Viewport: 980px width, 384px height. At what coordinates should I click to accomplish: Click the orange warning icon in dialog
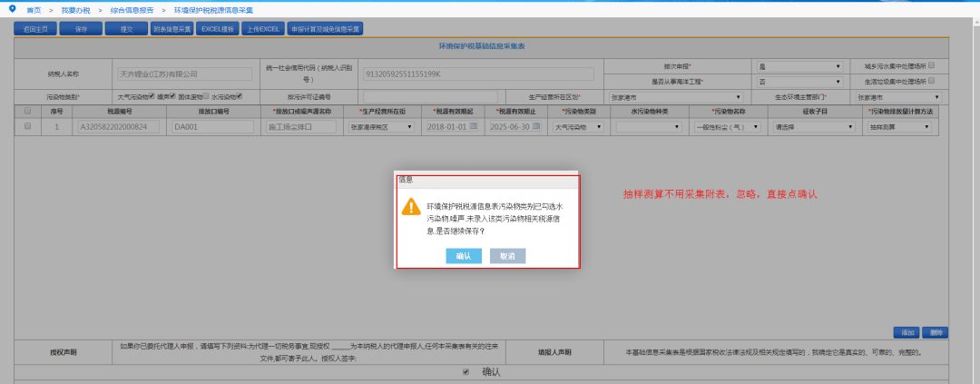(x=411, y=206)
